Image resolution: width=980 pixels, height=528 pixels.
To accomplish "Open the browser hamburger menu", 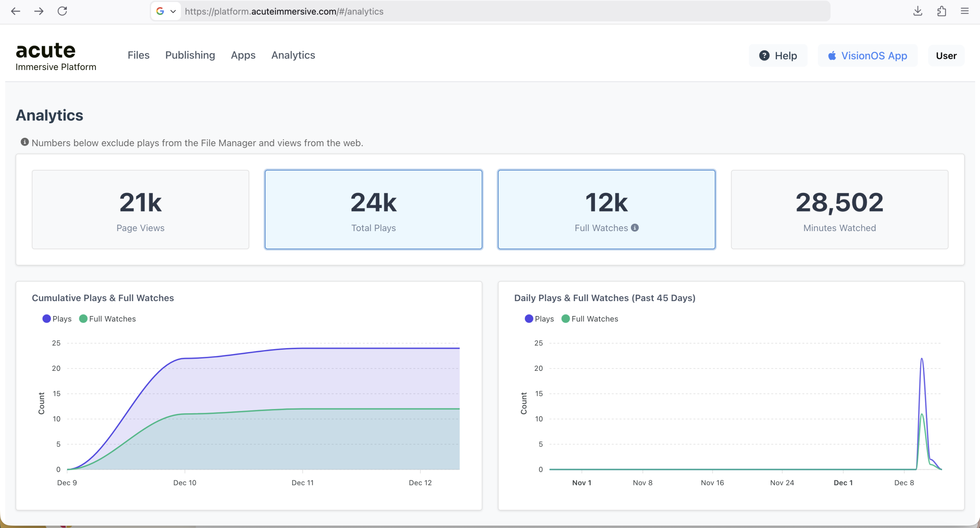I will pos(965,11).
